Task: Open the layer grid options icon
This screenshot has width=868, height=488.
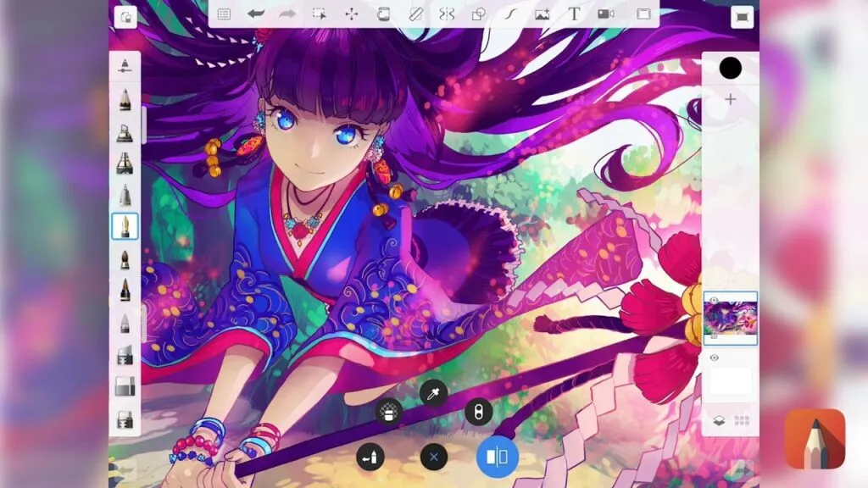Action: pos(742,421)
